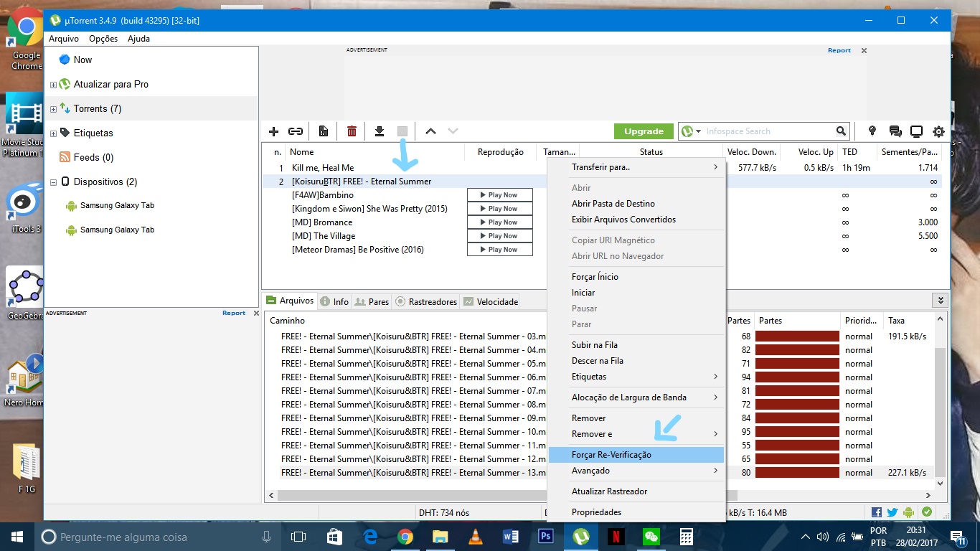Click Propriedades in the context menu
The height and width of the screenshot is (551, 980).
(x=636, y=512)
